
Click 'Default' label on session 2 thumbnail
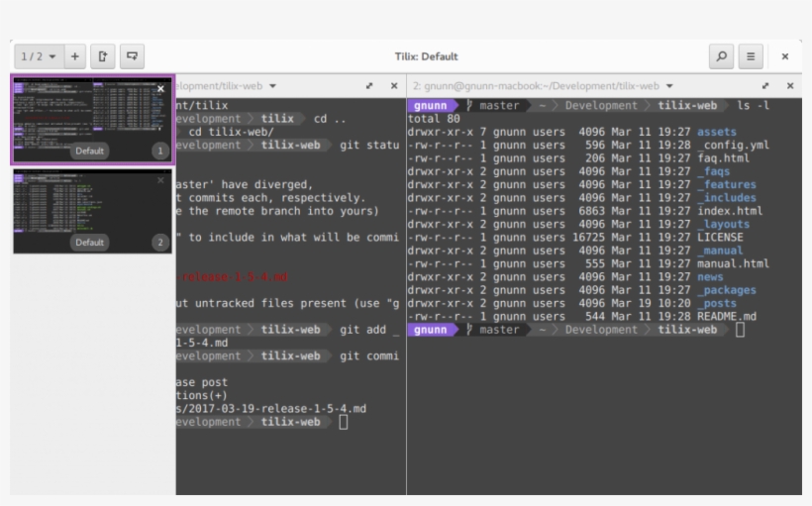pyautogui.click(x=89, y=243)
